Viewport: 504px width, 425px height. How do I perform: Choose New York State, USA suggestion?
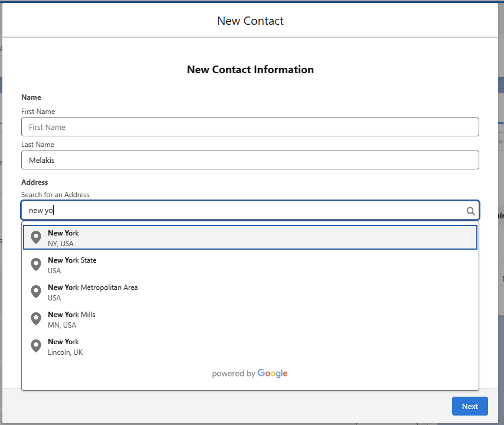250,265
